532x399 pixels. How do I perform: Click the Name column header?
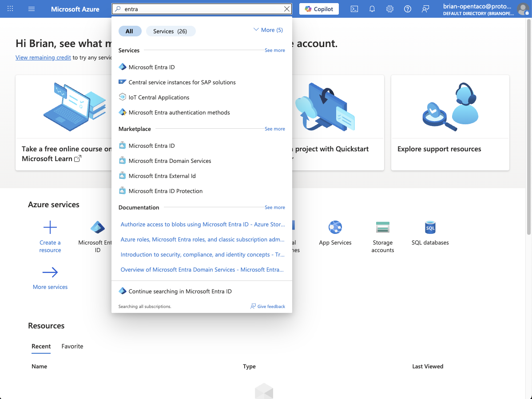[40, 367]
